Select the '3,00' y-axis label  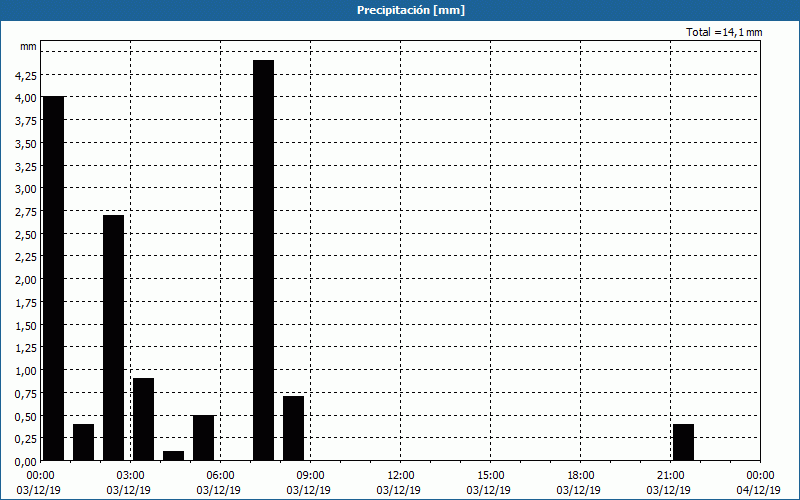coord(26,189)
